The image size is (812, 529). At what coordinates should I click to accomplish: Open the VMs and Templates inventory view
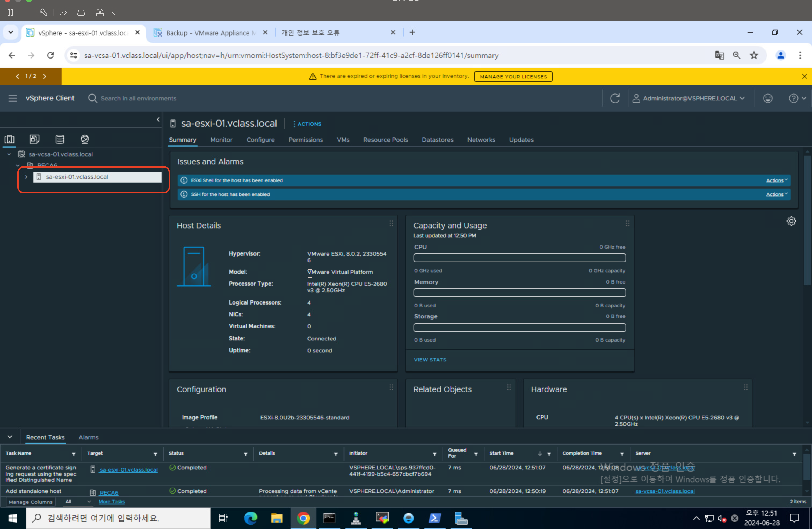34,139
